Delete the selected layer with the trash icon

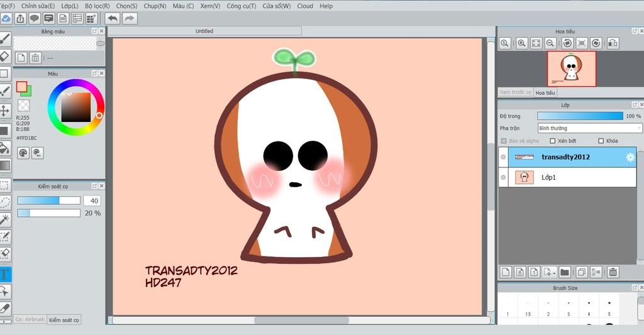(613, 272)
